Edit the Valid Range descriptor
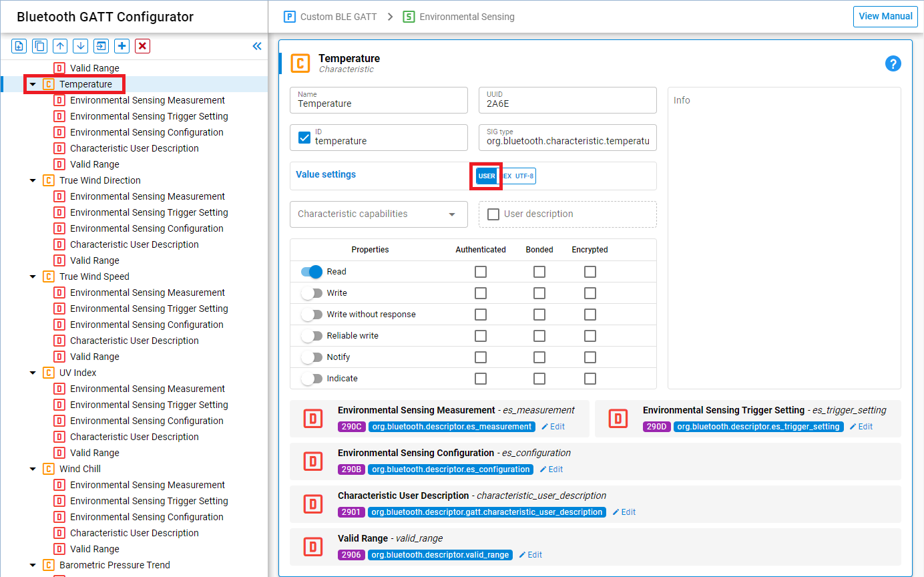This screenshot has width=924, height=577. (531, 555)
